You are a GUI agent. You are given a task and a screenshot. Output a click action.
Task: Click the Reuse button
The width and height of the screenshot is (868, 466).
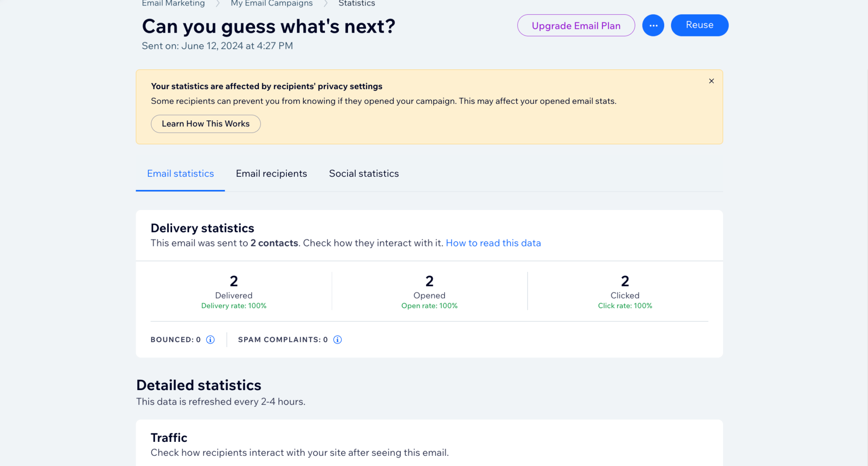699,25
